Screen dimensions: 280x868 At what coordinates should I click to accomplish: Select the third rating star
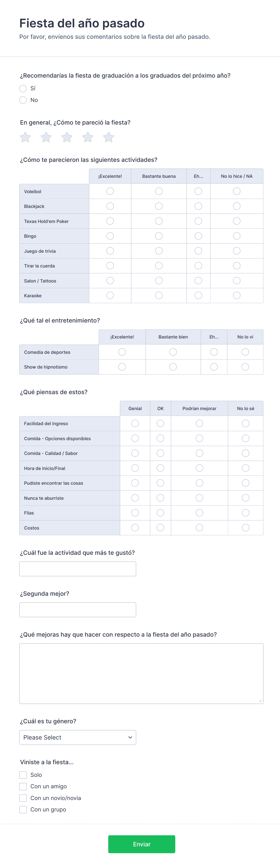point(67,137)
